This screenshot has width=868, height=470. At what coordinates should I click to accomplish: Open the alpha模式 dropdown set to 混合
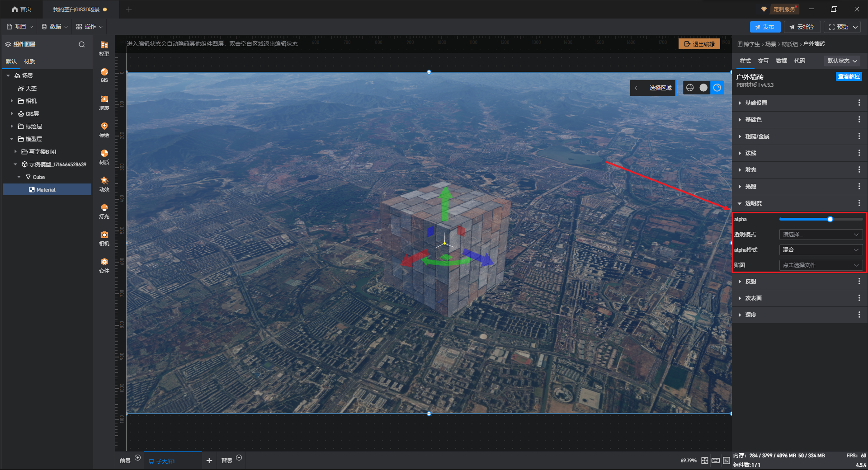[x=821, y=250]
